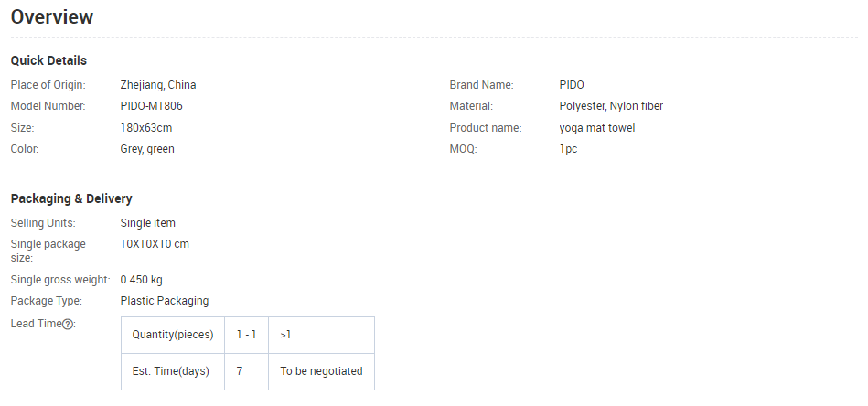Click the 180x63cm size value
Screen dimensions: 868x406
pyautogui.click(x=146, y=128)
